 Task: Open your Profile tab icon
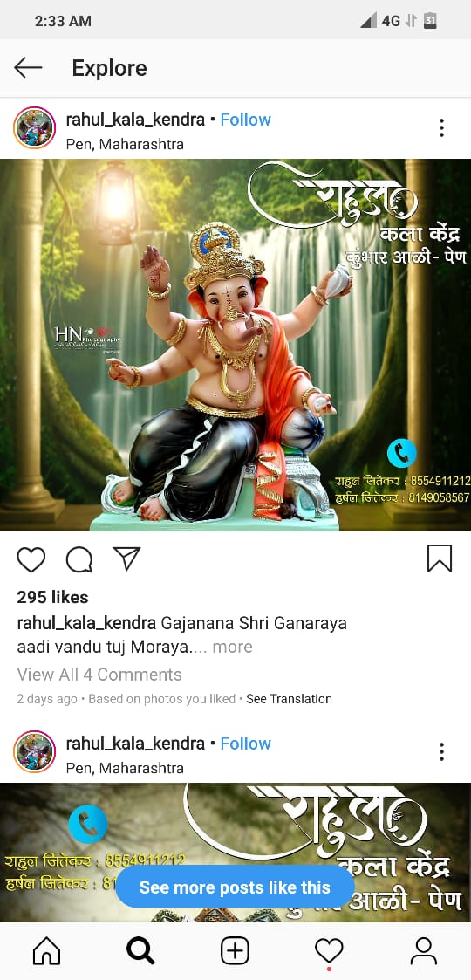tap(424, 951)
